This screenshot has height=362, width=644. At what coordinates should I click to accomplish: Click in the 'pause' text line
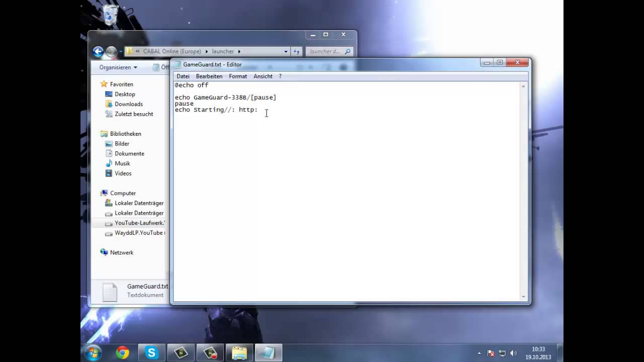pyautogui.click(x=184, y=104)
